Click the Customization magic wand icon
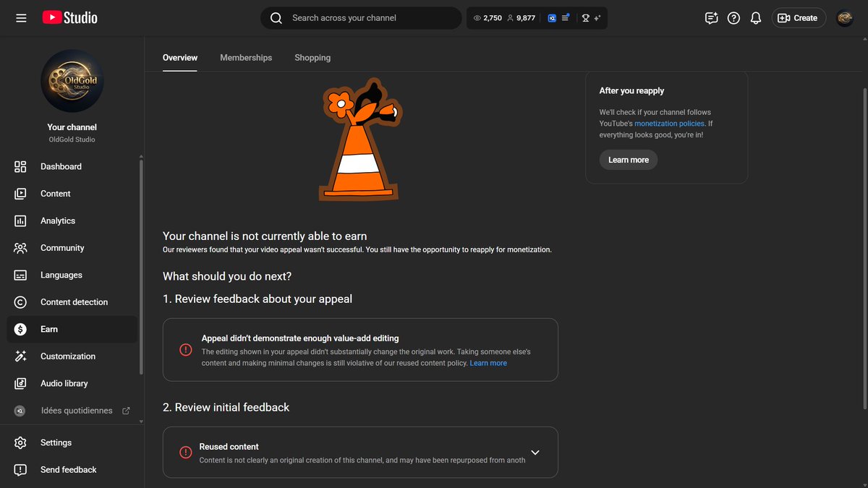The height and width of the screenshot is (488, 868). pyautogui.click(x=20, y=356)
